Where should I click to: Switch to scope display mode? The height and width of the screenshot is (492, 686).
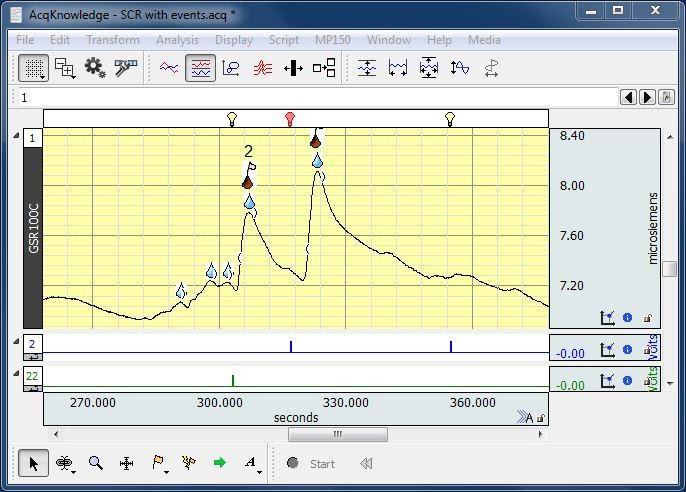pyautogui.click(x=200, y=68)
